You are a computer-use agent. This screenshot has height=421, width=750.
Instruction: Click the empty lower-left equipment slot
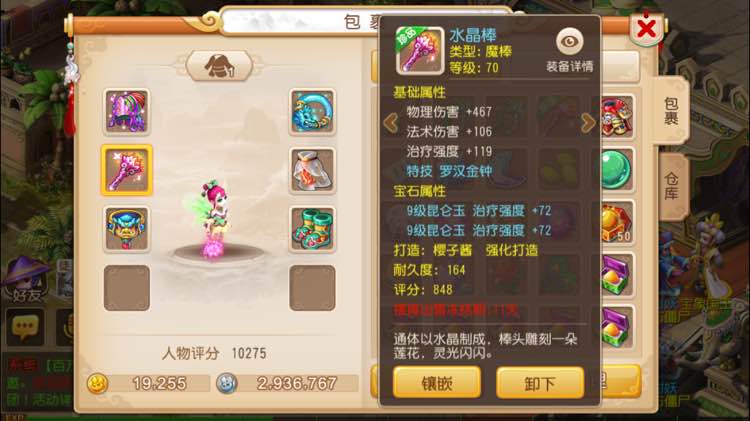point(127,288)
